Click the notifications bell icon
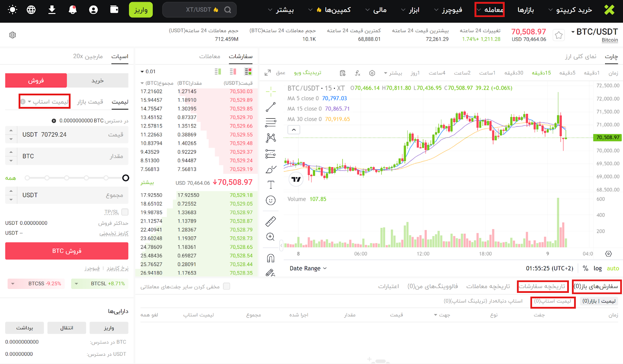623x364 pixels. tap(72, 10)
